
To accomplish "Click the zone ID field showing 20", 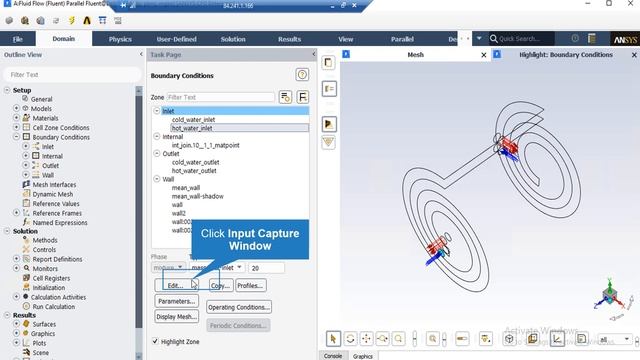I will [266, 268].
